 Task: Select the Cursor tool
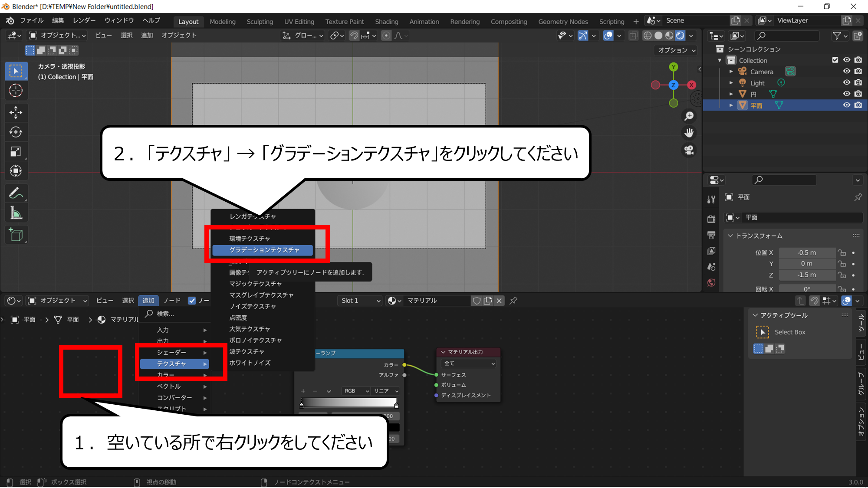point(16,91)
